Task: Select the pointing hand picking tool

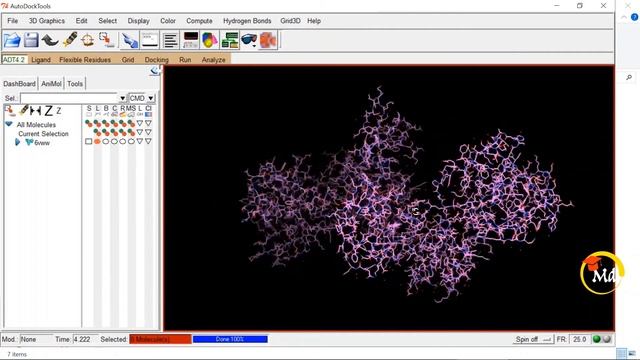Action: (x=129, y=40)
